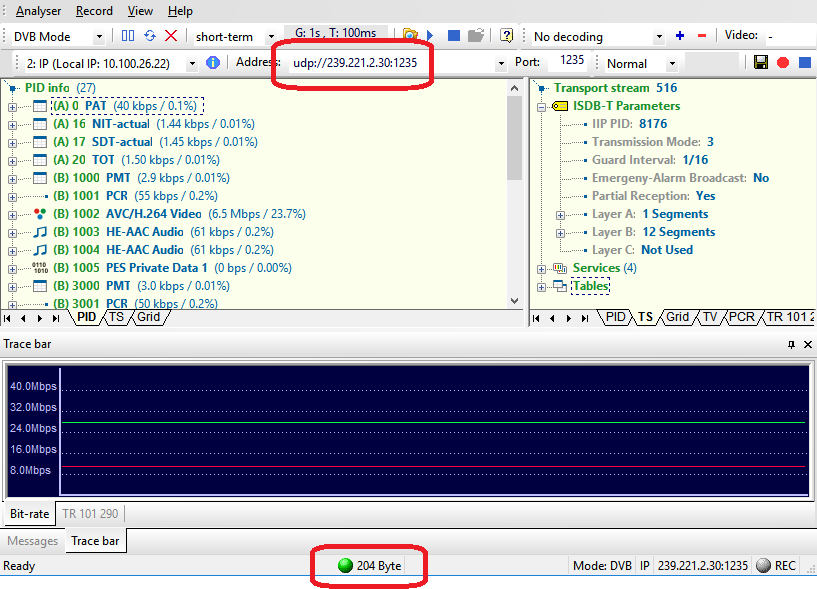Expand the Tables node

pyautogui.click(x=542, y=287)
